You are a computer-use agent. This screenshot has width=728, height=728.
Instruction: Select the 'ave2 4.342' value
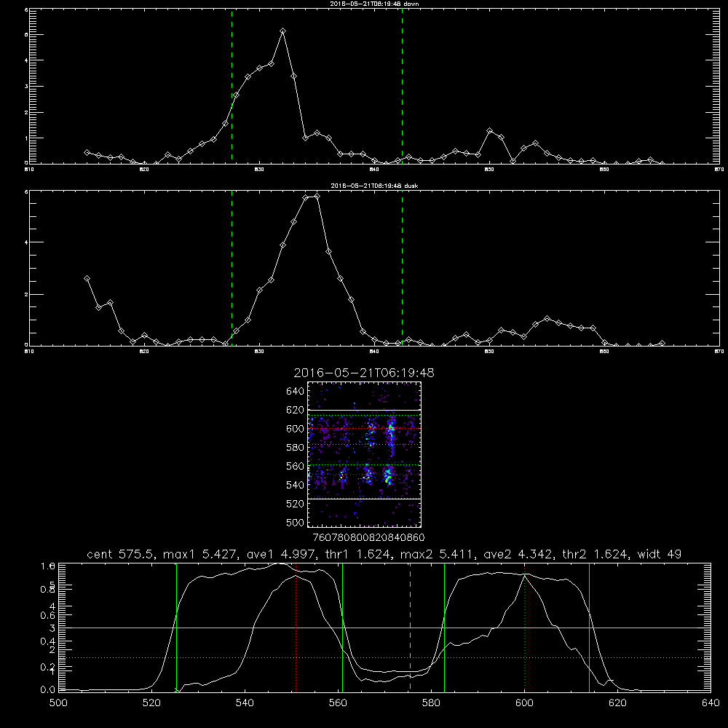pyautogui.click(x=518, y=554)
